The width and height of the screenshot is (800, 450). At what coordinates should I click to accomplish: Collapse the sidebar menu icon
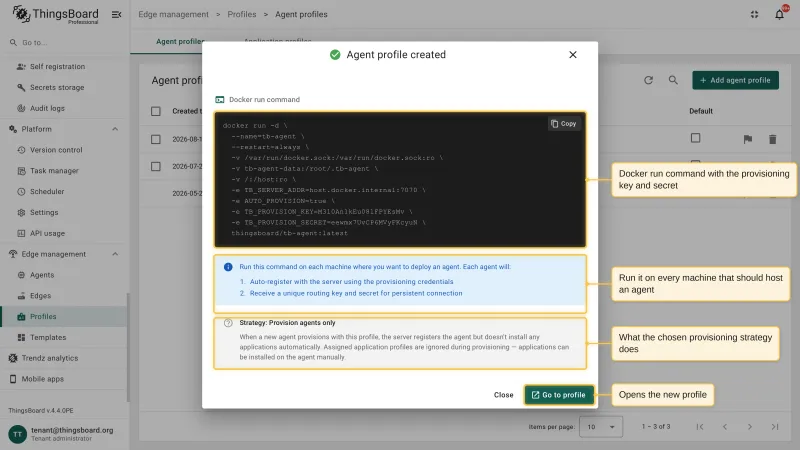click(116, 14)
